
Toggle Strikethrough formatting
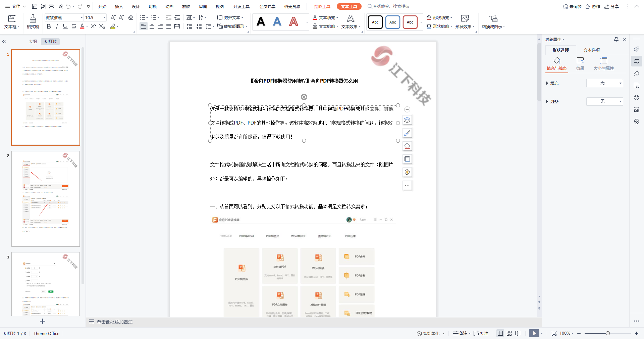(x=74, y=26)
